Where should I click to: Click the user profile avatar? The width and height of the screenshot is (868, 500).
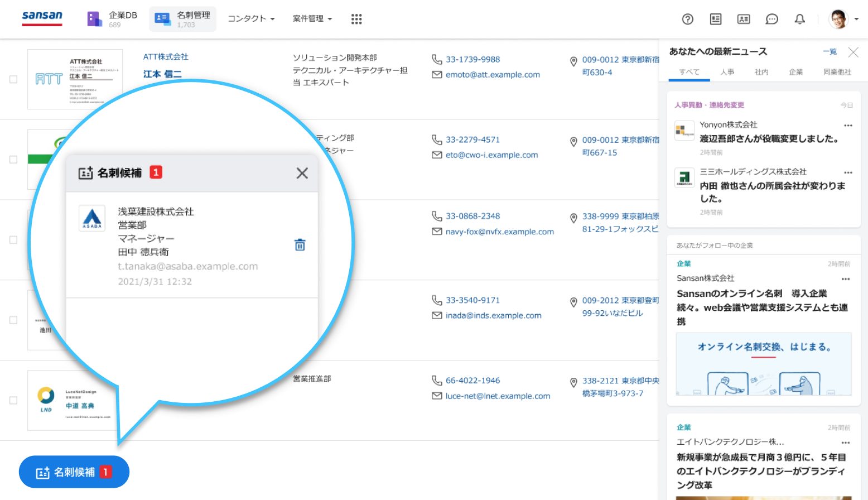coord(838,19)
